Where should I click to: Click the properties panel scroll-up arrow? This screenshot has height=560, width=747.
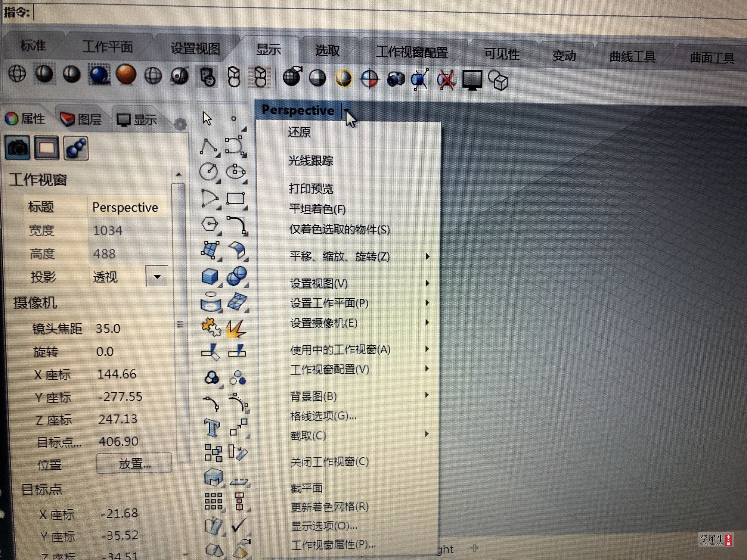[x=179, y=175]
